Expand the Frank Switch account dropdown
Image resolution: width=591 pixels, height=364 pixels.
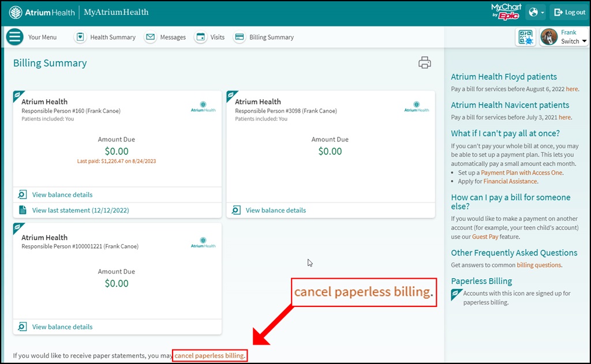[584, 41]
